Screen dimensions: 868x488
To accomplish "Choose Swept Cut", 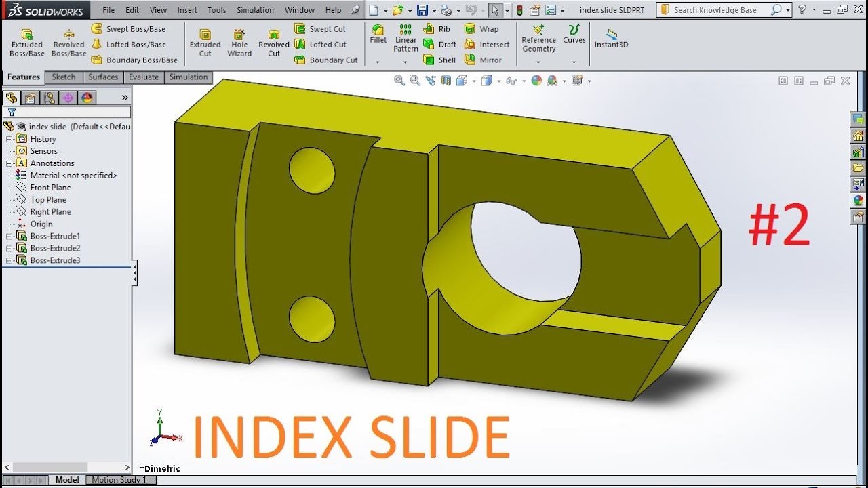I will [x=320, y=29].
